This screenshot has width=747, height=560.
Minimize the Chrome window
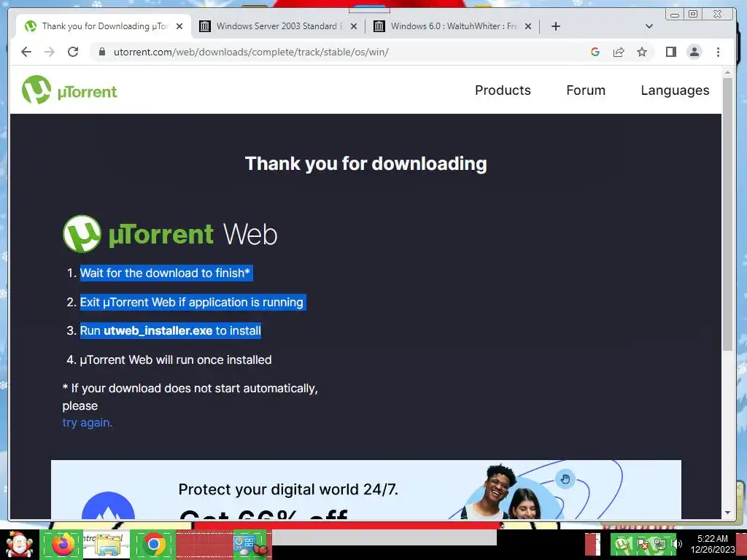675,15
